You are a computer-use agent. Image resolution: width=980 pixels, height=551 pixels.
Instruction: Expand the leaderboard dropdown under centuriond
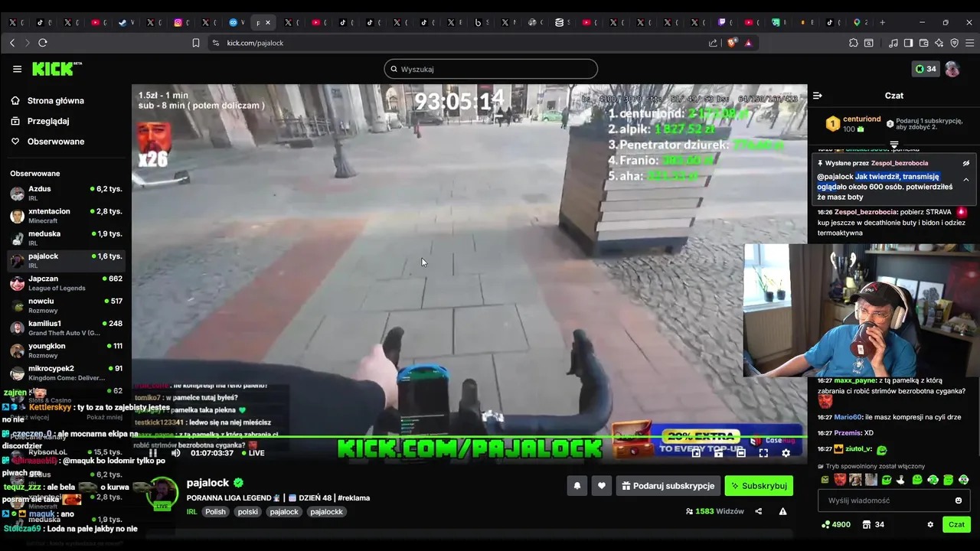(x=893, y=145)
